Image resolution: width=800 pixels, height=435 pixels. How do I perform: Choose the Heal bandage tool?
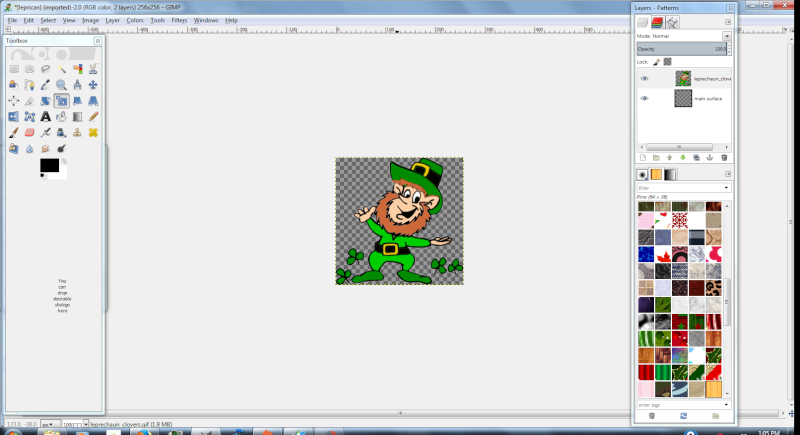[x=93, y=133]
